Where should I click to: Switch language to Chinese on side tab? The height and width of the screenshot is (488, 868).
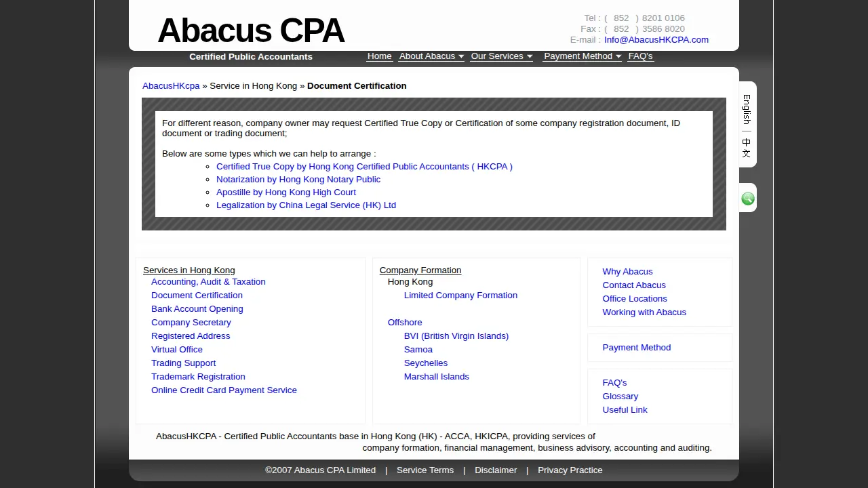[747, 148]
